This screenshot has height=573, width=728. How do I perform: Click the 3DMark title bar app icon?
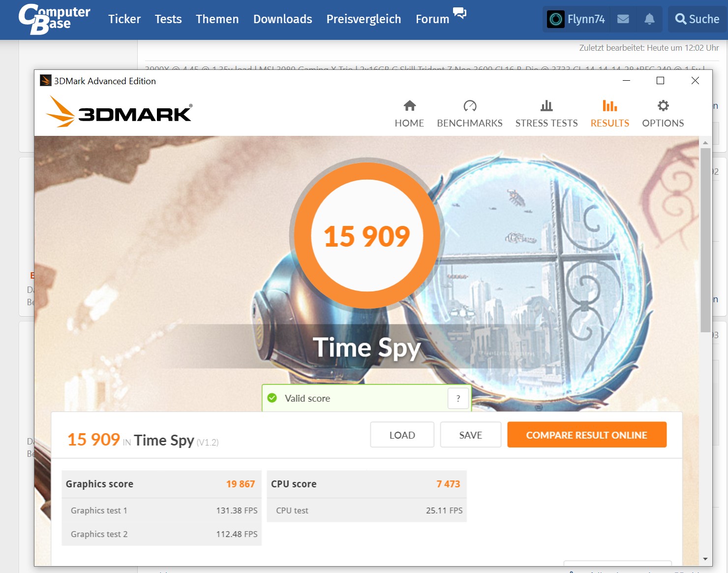(x=46, y=81)
